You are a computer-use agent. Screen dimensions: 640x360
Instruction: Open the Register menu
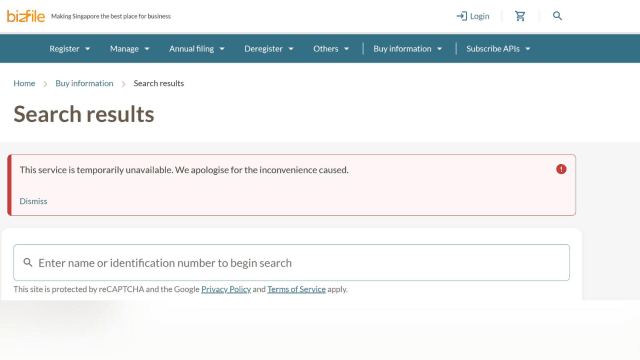[x=69, y=49]
